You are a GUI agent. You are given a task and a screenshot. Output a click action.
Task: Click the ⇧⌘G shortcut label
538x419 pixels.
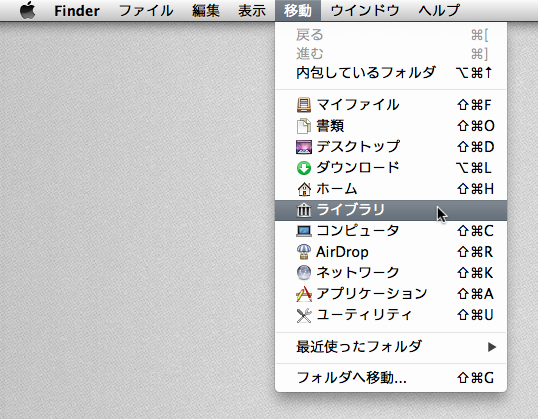(476, 378)
